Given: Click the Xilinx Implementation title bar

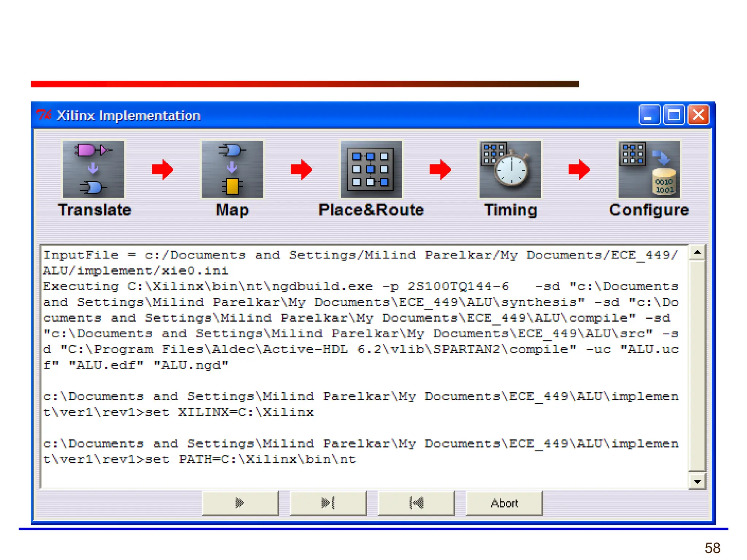Looking at the screenshot, I should pos(328,115).
